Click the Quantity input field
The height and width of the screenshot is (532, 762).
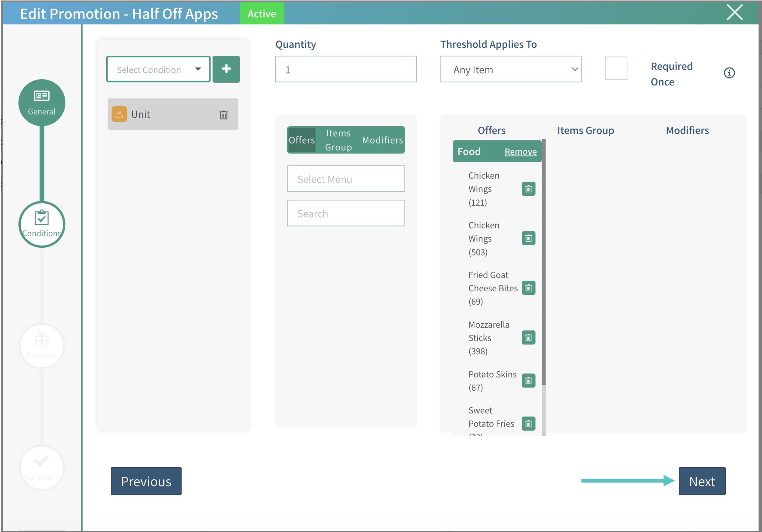click(x=346, y=69)
